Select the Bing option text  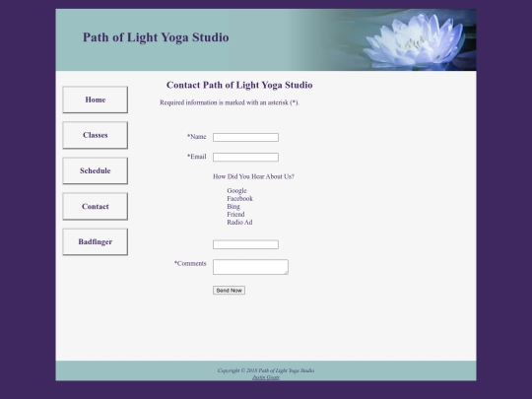(233, 206)
